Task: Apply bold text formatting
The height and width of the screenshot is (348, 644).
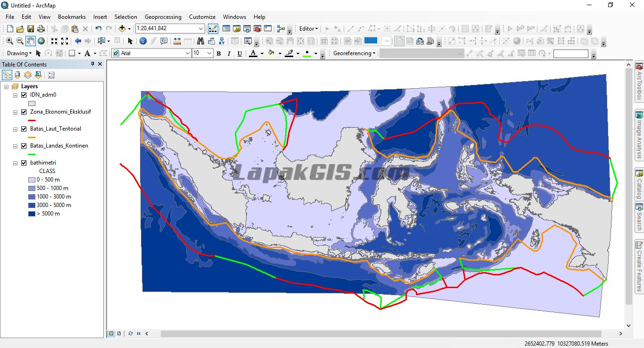Action: [x=219, y=53]
